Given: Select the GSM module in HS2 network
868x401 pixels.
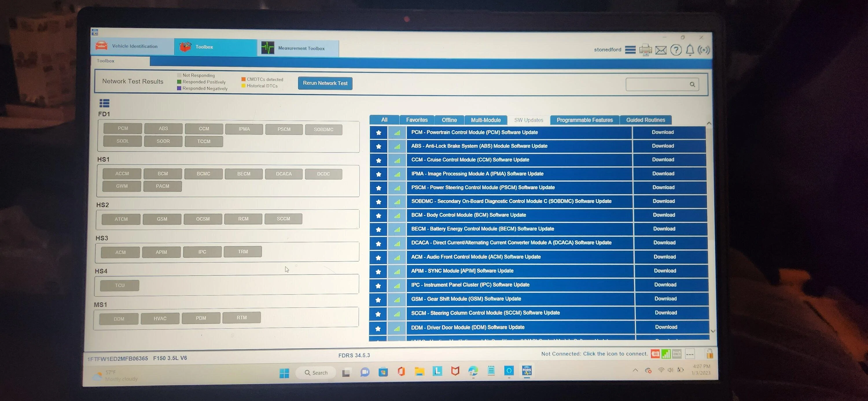Looking at the screenshot, I should pyautogui.click(x=162, y=219).
